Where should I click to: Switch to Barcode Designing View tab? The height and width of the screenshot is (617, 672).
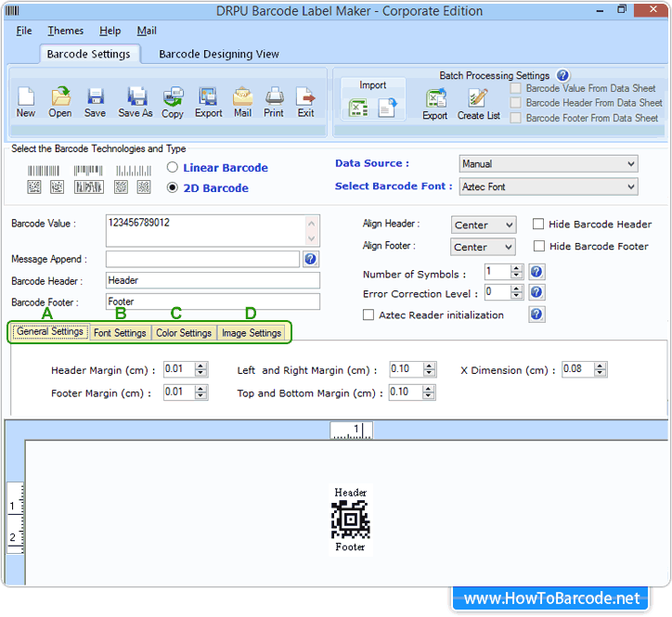(x=219, y=54)
